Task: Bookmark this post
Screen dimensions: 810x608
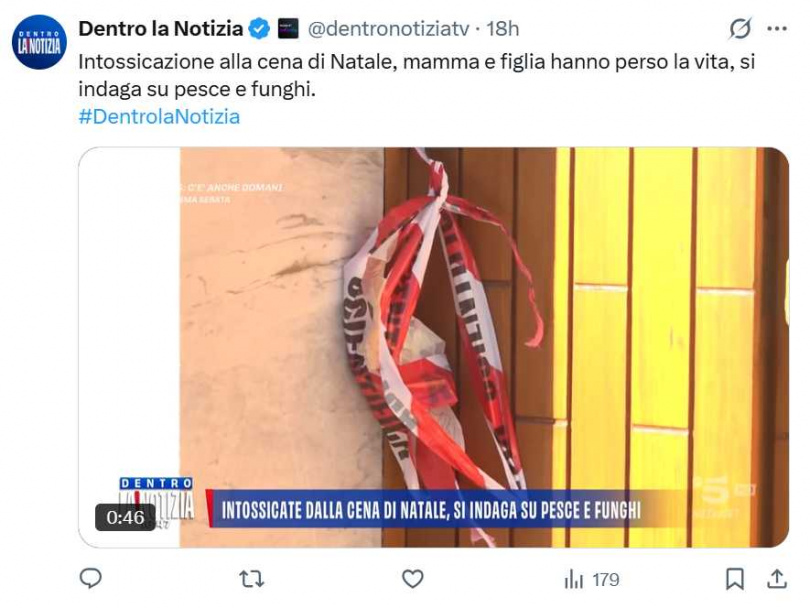Action: point(735,579)
